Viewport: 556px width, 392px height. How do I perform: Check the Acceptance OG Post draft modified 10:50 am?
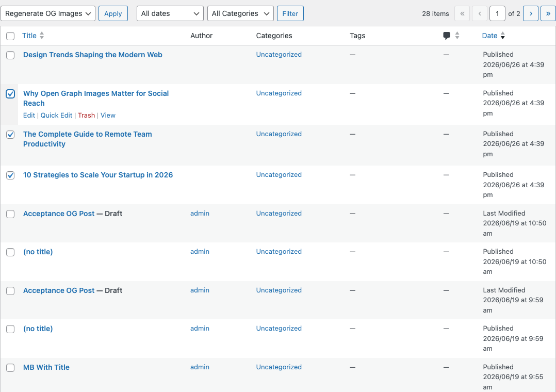coord(10,214)
